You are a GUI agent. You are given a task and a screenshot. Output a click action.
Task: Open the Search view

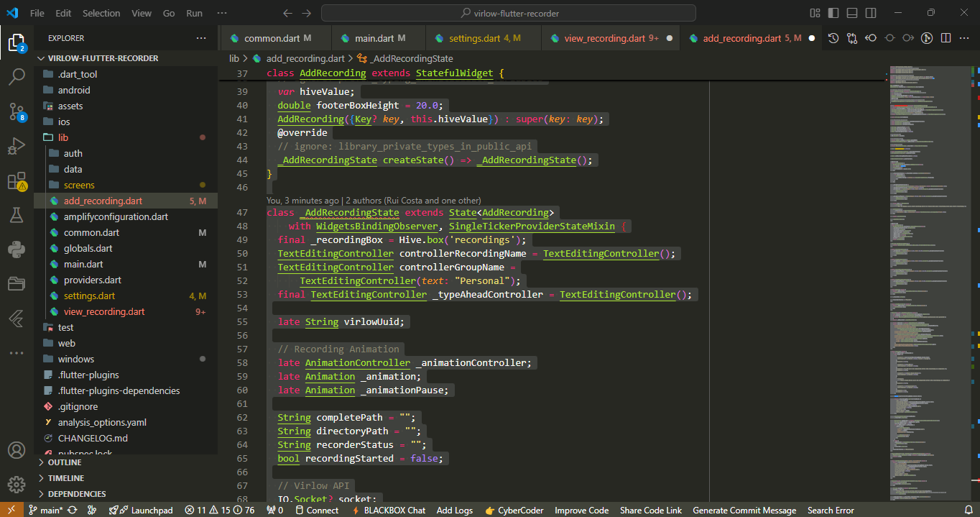click(17, 76)
